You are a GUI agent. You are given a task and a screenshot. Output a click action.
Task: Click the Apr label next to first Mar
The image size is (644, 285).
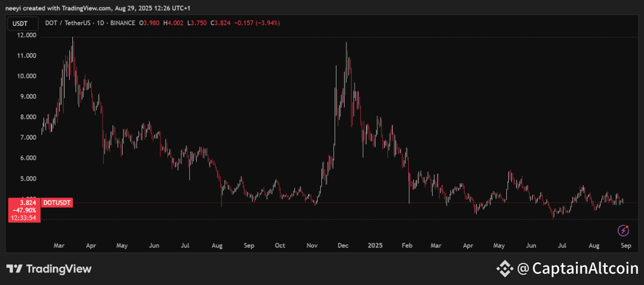[x=91, y=245]
